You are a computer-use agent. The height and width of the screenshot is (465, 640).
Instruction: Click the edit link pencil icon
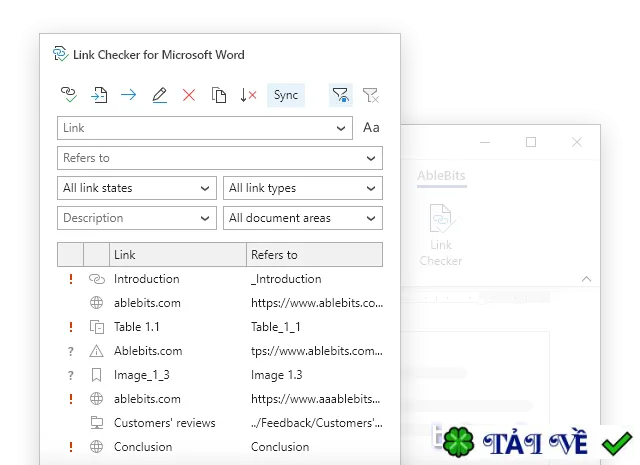tap(159, 95)
